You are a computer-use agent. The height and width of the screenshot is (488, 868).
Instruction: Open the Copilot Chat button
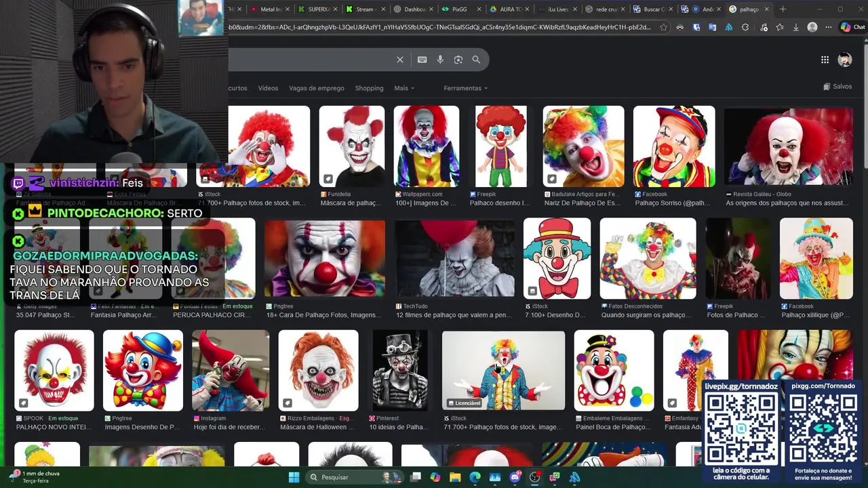[x=852, y=27]
